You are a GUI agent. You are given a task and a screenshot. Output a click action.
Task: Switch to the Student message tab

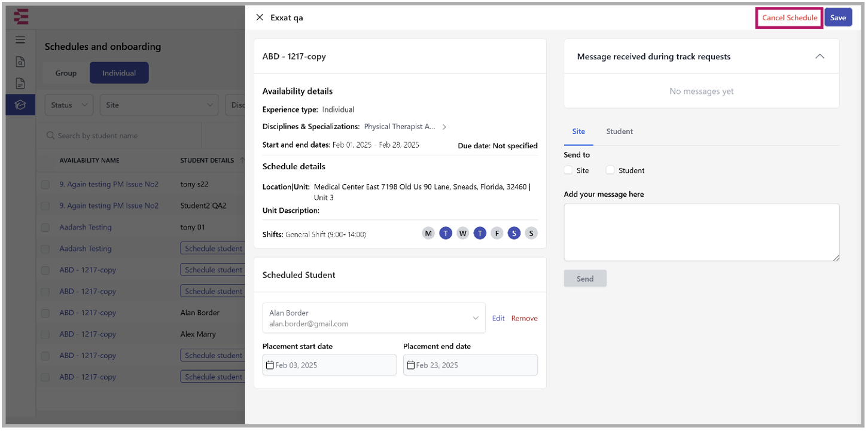[x=619, y=132]
